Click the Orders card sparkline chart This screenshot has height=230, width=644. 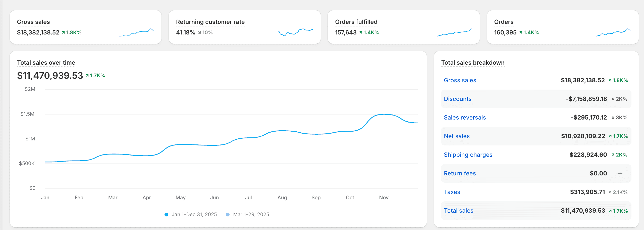click(613, 32)
